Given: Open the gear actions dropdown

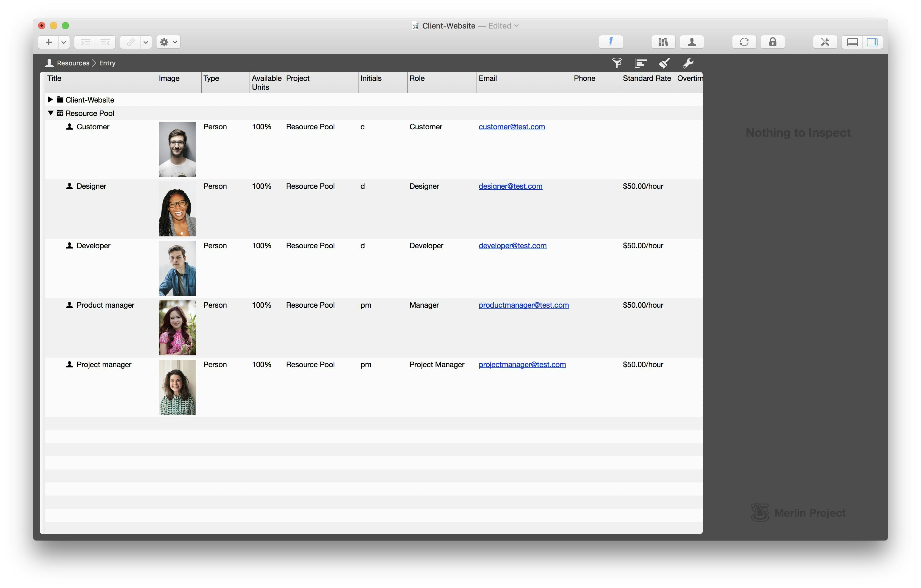Looking at the screenshot, I should [168, 42].
